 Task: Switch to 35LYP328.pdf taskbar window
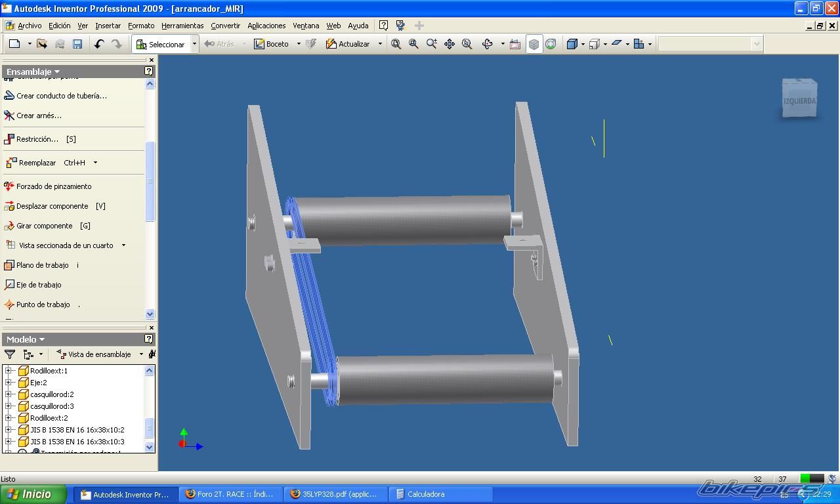point(336,494)
